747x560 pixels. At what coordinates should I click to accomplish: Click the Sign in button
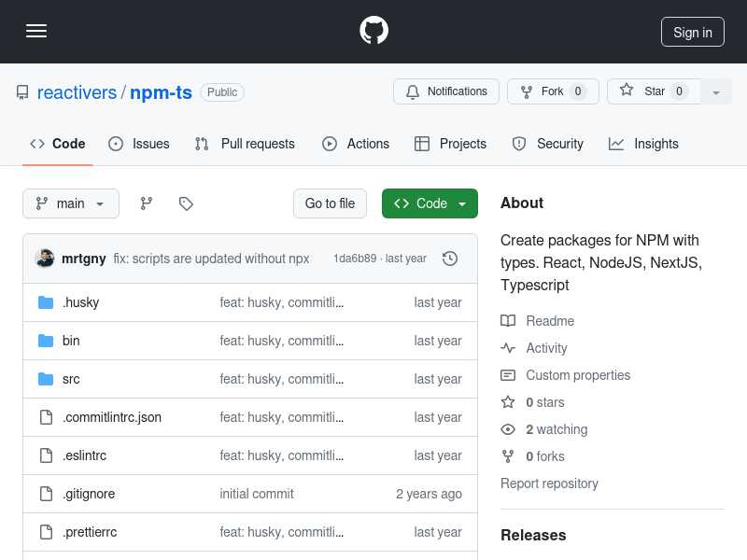[x=692, y=32]
